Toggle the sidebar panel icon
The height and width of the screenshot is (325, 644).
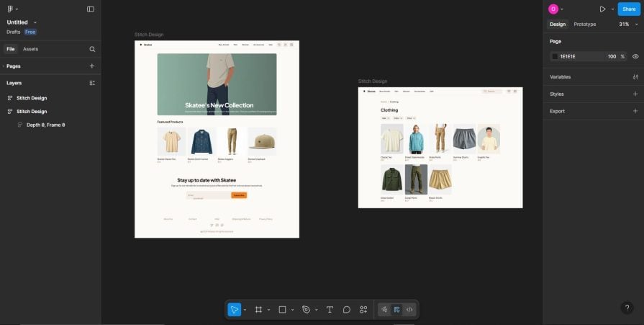91,9
